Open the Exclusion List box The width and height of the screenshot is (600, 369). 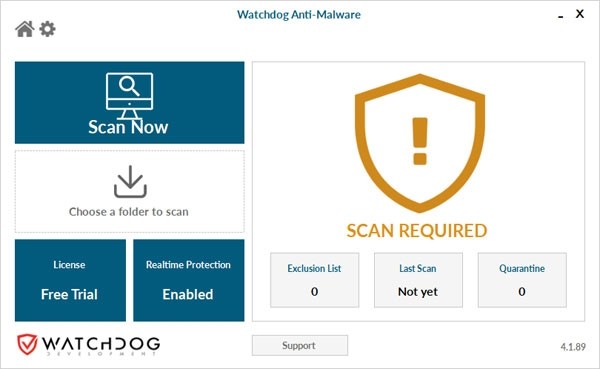[315, 280]
